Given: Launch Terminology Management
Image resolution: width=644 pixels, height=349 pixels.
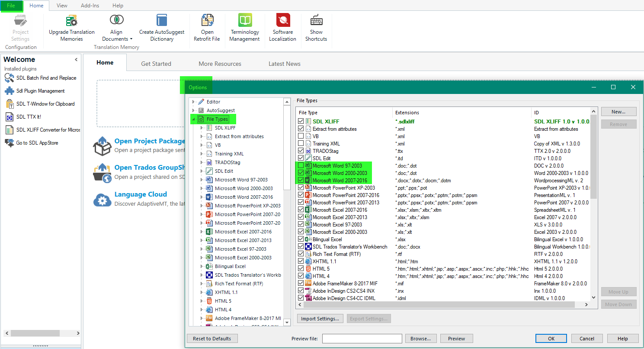Looking at the screenshot, I should click(245, 21).
